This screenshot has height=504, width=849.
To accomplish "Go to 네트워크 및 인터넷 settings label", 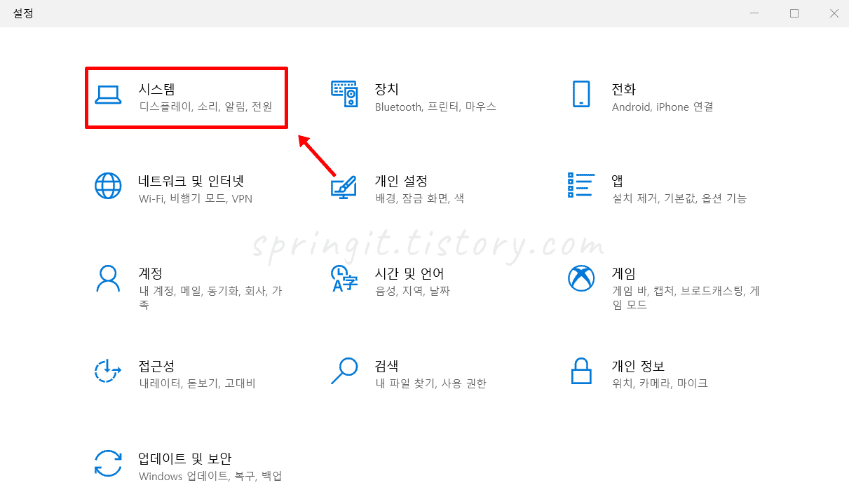I will [x=191, y=181].
